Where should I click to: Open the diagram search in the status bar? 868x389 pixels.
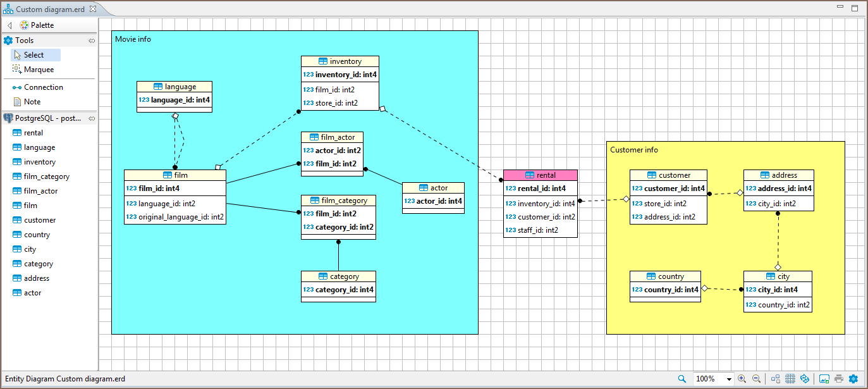click(x=682, y=378)
